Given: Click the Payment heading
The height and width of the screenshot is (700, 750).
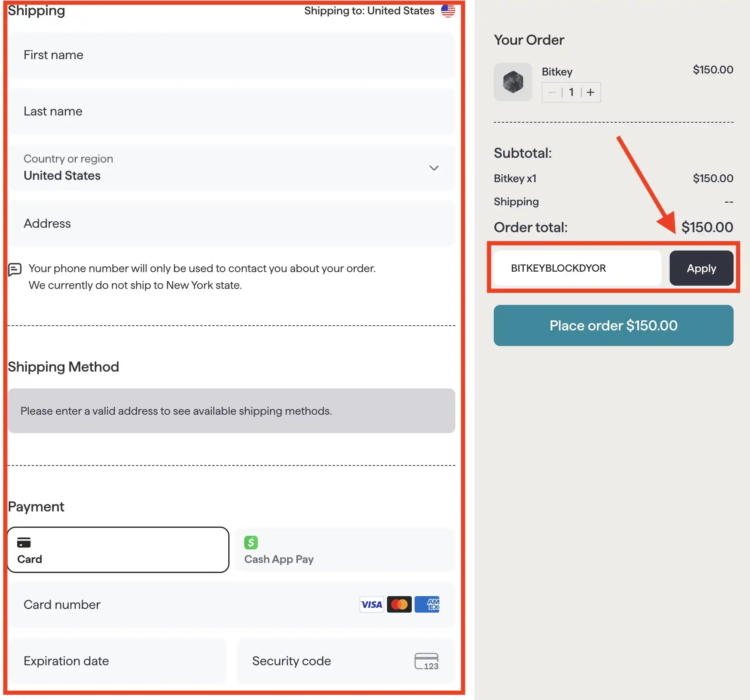Looking at the screenshot, I should point(36,507).
